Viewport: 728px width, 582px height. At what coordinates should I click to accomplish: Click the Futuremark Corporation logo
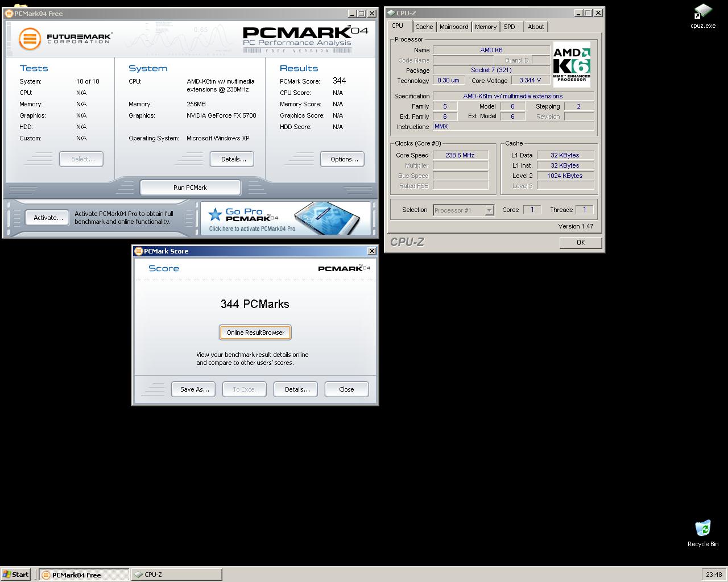click(x=65, y=39)
